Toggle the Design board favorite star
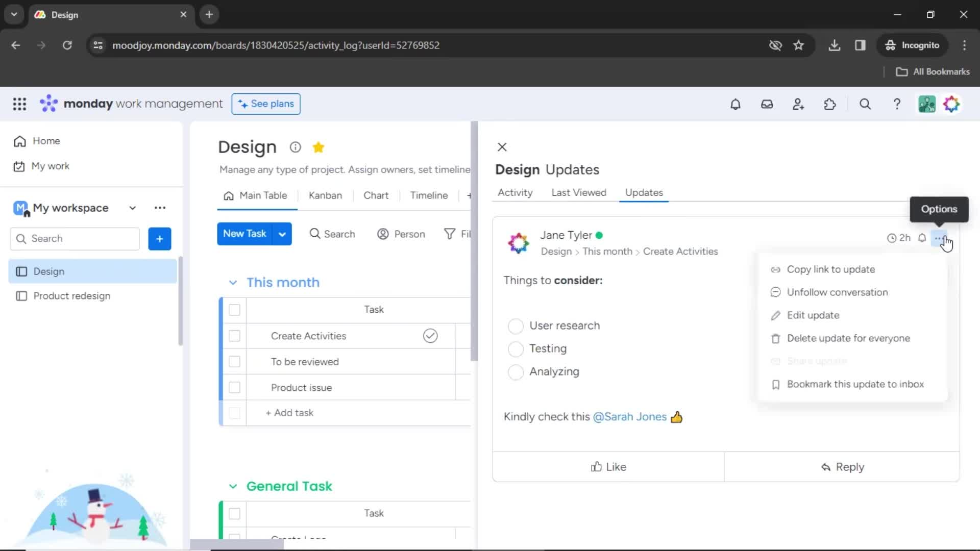980x551 pixels. point(318,147)
